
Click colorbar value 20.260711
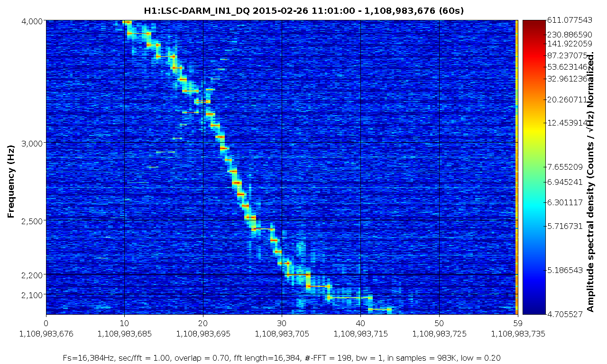(567, 100)
